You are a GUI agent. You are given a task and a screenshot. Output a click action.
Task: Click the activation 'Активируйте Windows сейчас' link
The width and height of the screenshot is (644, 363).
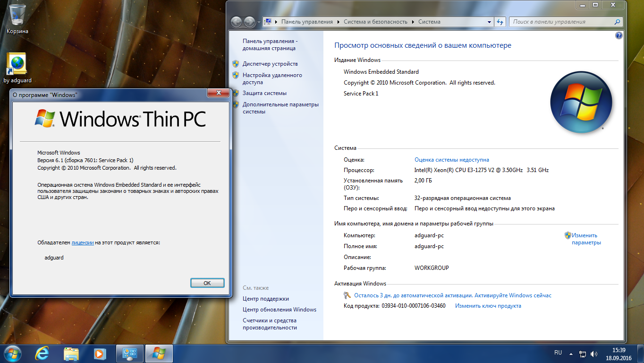[x=513, y=295]
